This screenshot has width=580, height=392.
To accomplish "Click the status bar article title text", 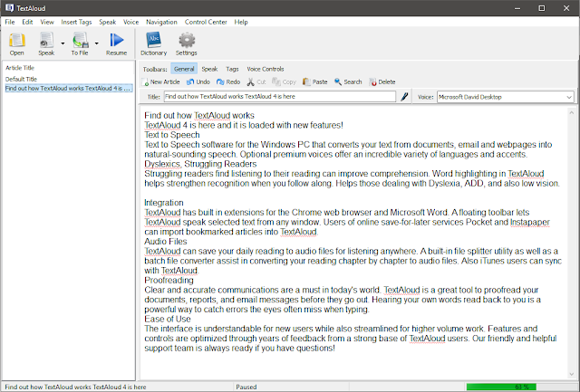I will point(75,387).
